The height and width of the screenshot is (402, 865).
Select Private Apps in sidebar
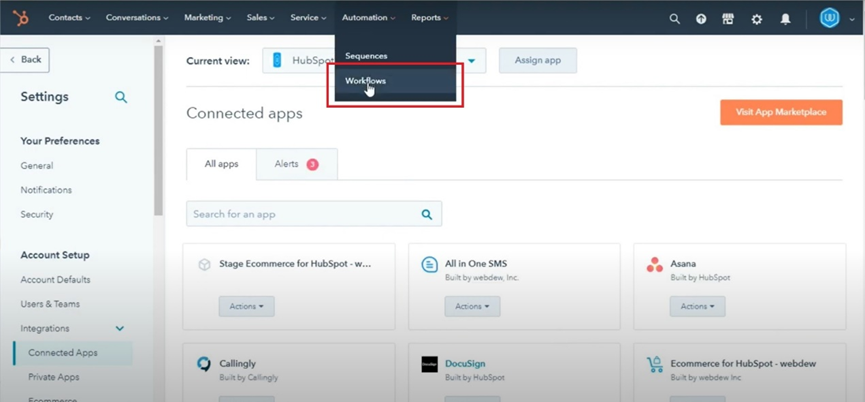(54, 377)
